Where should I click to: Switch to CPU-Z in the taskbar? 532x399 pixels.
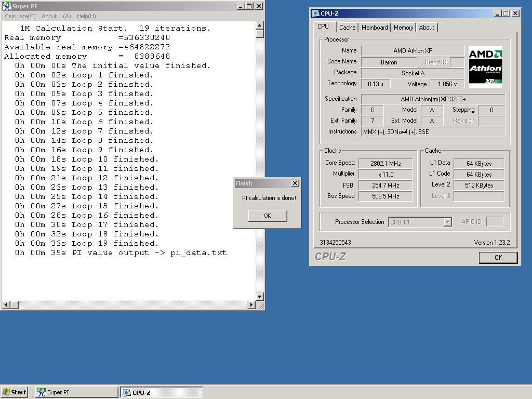click(x=162, y=392)
